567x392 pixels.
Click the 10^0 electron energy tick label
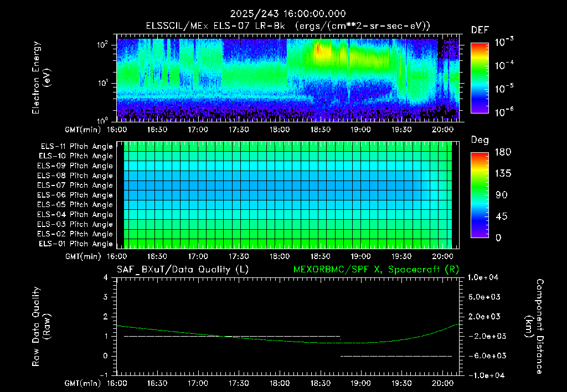click(x=102, y=120)
